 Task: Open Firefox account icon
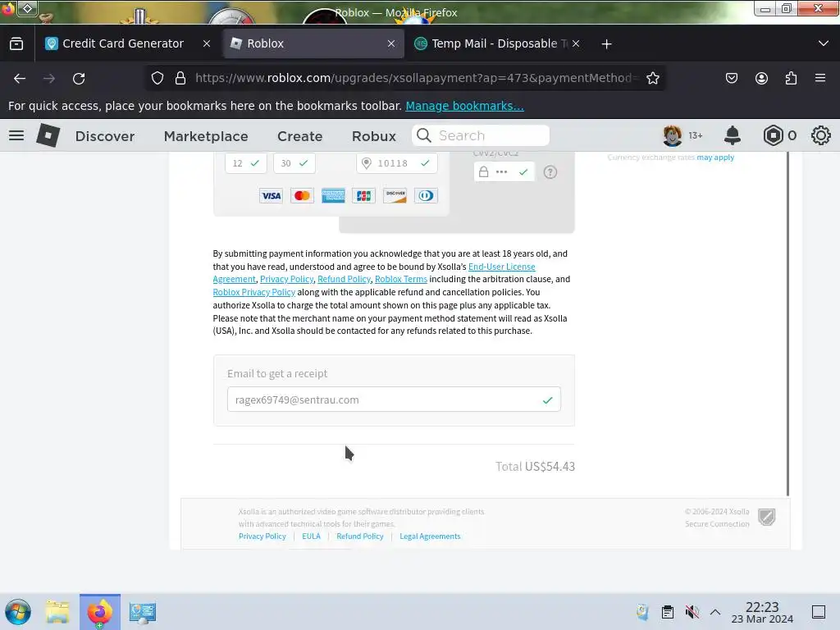(761, 78)
